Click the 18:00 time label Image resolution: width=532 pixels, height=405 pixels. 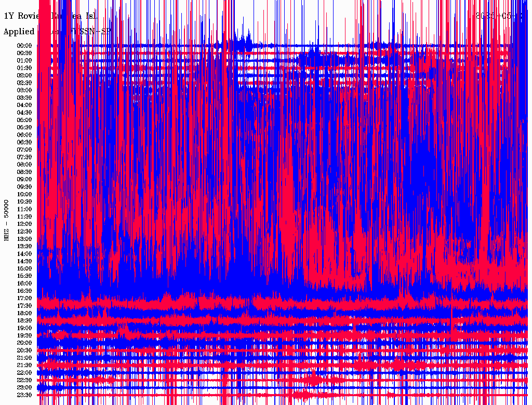(24, 314)
